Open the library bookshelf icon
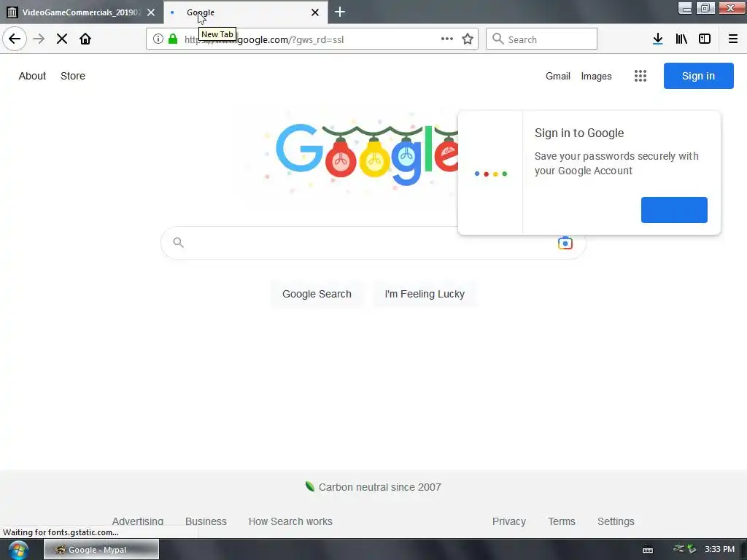Viewport: 747px width, 560px height. tap(681, 39)
